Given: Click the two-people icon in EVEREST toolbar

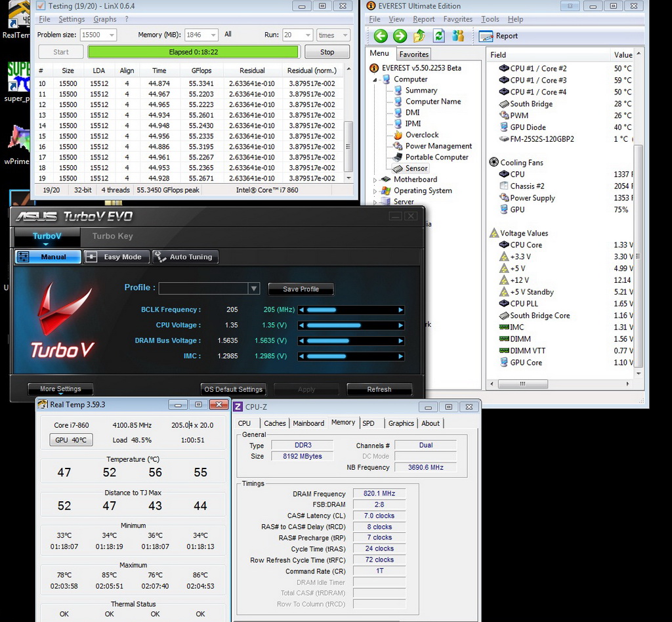Looking at the screenshot, I should [x=458, y=36].
